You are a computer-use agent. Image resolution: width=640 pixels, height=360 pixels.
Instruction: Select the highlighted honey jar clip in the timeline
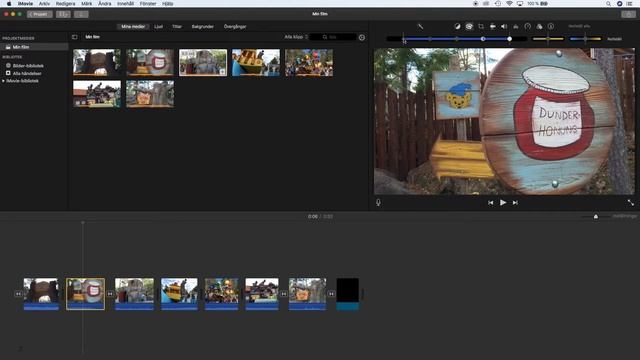point(85,294)
